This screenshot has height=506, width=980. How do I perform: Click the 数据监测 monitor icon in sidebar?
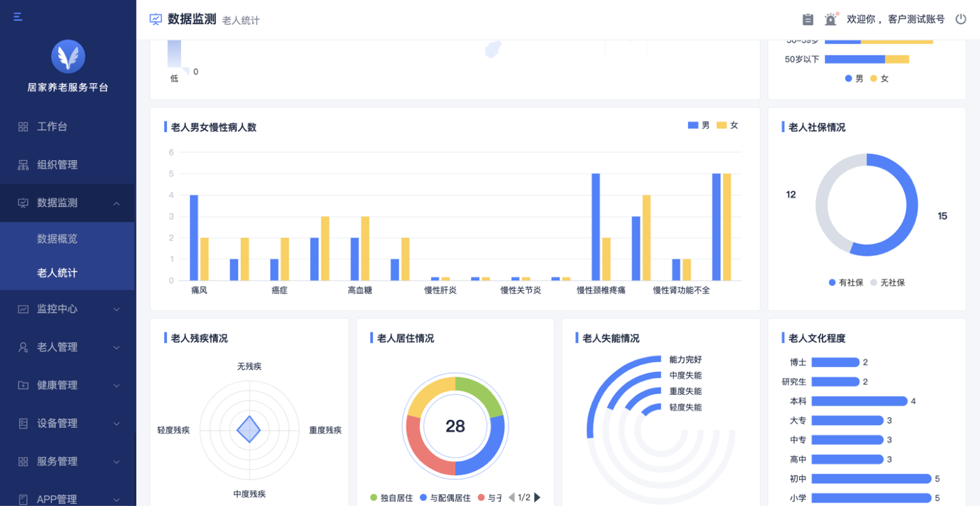pyautogui.click(x=23, y=203)
